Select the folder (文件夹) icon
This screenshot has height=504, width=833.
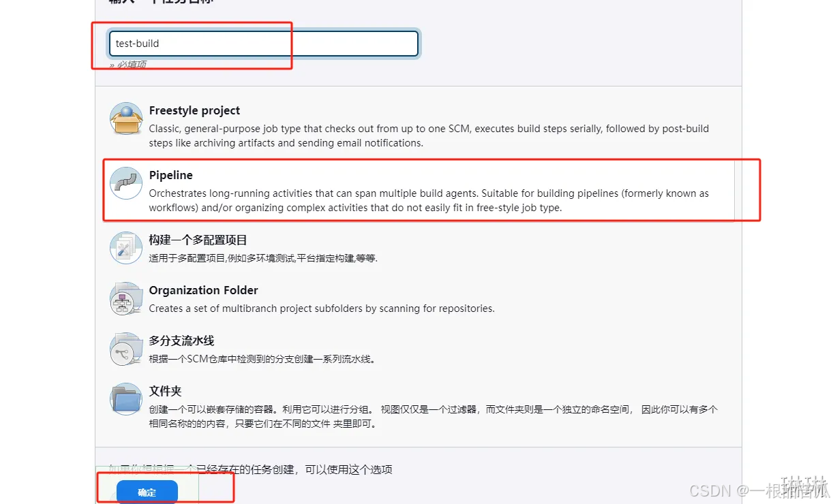[x=126, y=399]
